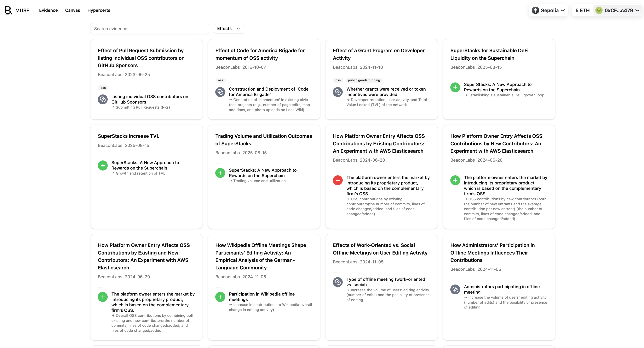Click green plus icon on SuperStacks increase TVL card

pyautogui.click(x=102, y=165)
